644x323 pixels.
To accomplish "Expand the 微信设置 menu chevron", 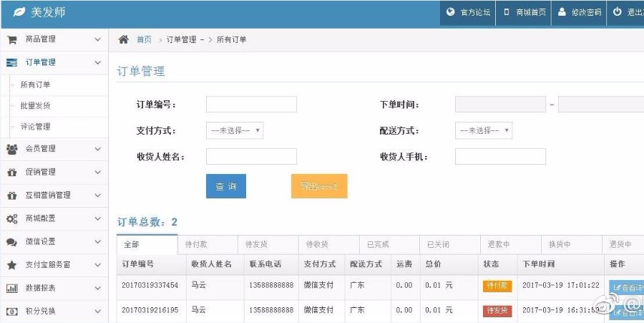I will 98,241.
